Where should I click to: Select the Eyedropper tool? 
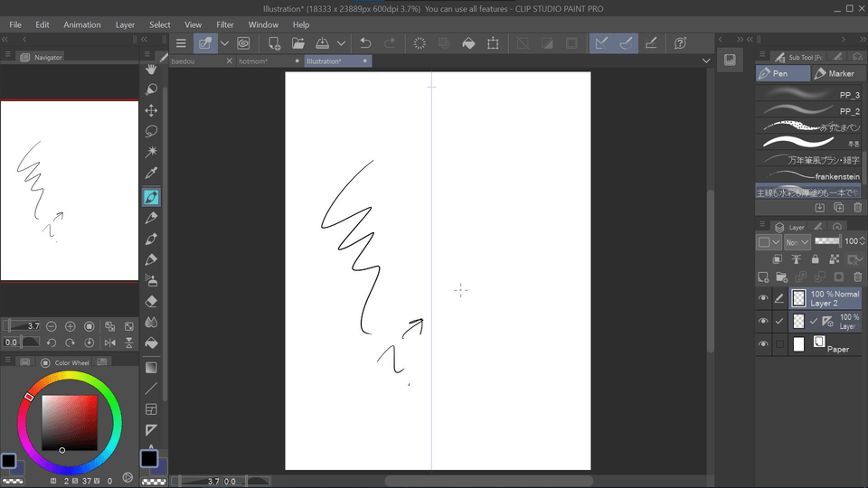click(151, 173)
